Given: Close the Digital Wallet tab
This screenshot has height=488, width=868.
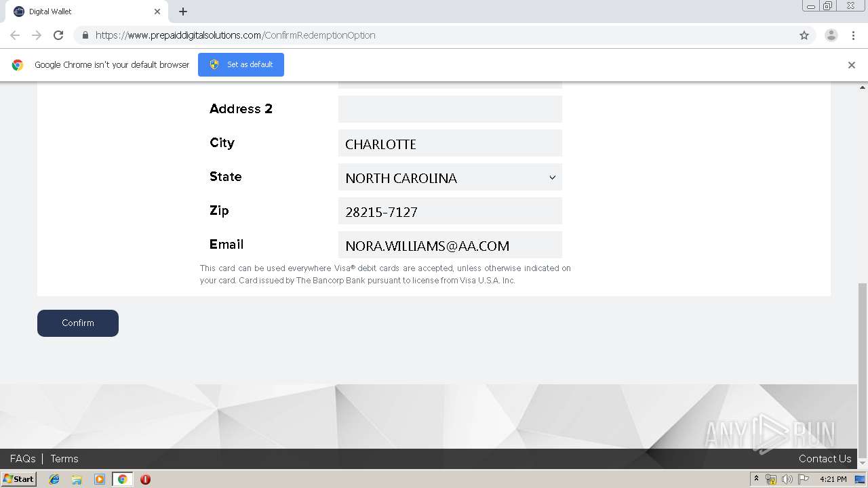Looking at the screenshot, I should 157,12.
